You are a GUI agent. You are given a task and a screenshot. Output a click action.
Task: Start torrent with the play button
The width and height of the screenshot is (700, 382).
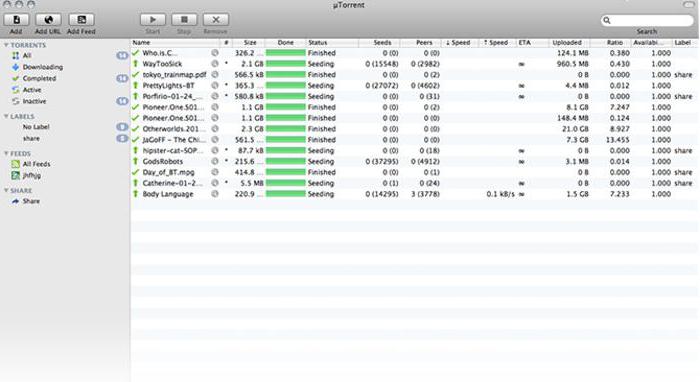click(153, 20)
